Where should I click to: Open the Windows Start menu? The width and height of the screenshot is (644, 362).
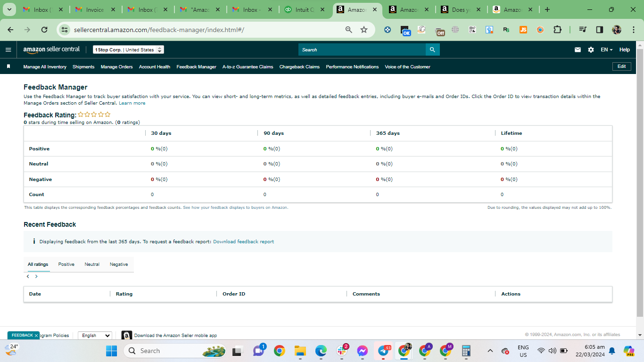coord(111,351)
